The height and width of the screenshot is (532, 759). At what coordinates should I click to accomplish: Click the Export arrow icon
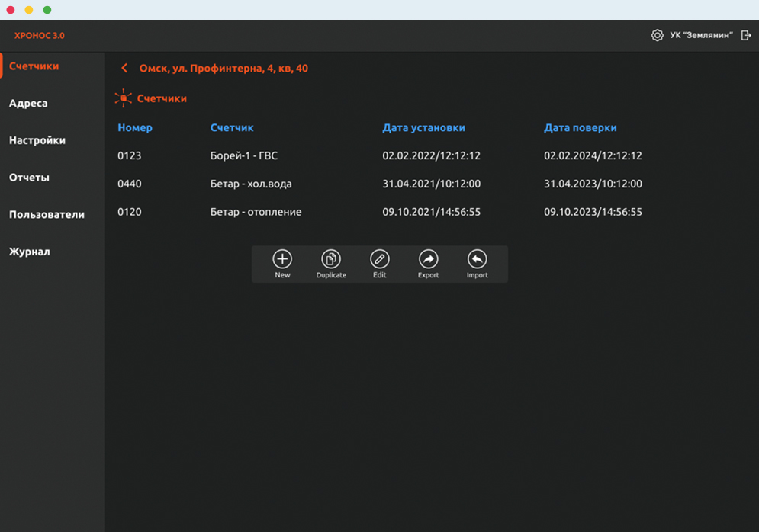[x=428, y=259]
